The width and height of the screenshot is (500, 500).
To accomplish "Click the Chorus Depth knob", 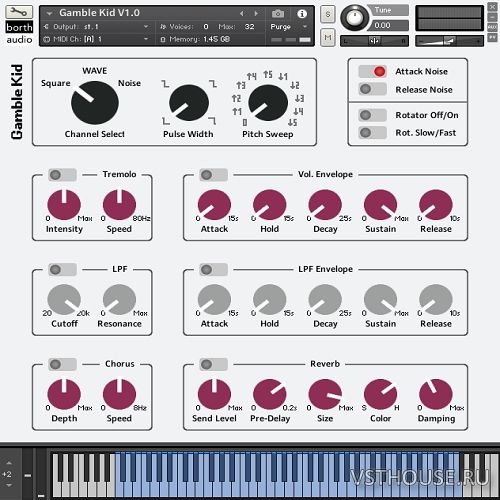I will click(x=64, y=394).
